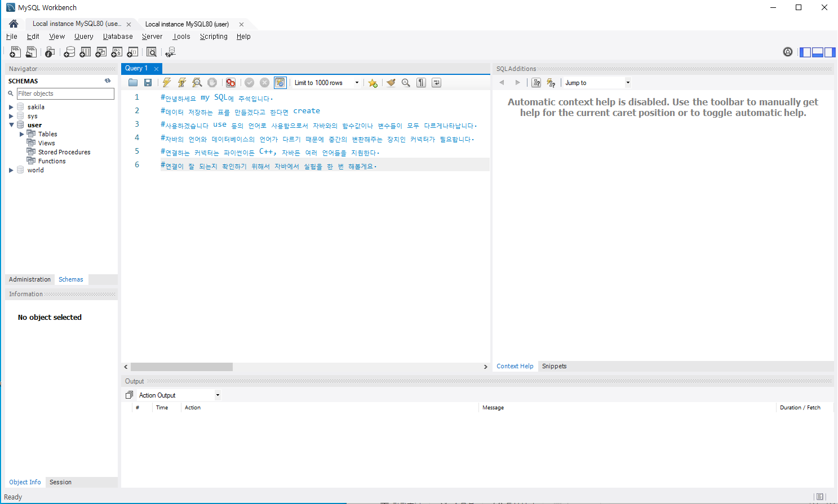Viewport: 838px width, 504px height.
Task: Toggle automatic context help
Action: 551,83
